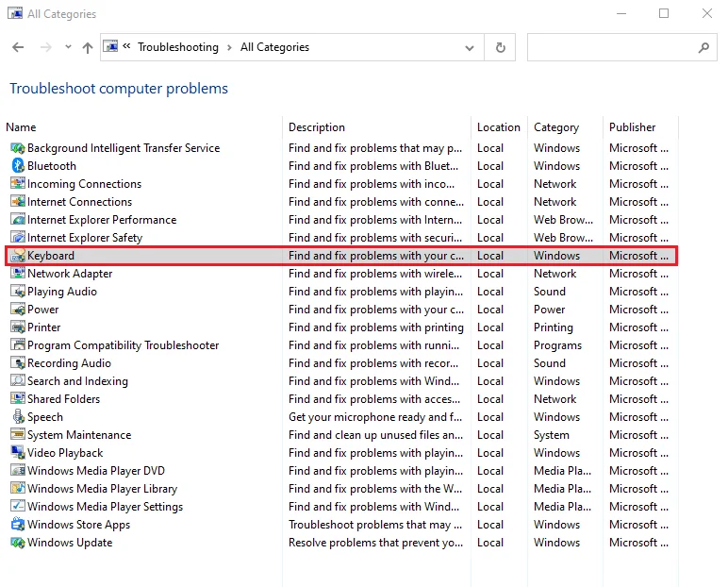Viewport: 728px width, 587px height.
Task: Click the Troubleshoot computer problems heading
Action: [x=119, y=89]
